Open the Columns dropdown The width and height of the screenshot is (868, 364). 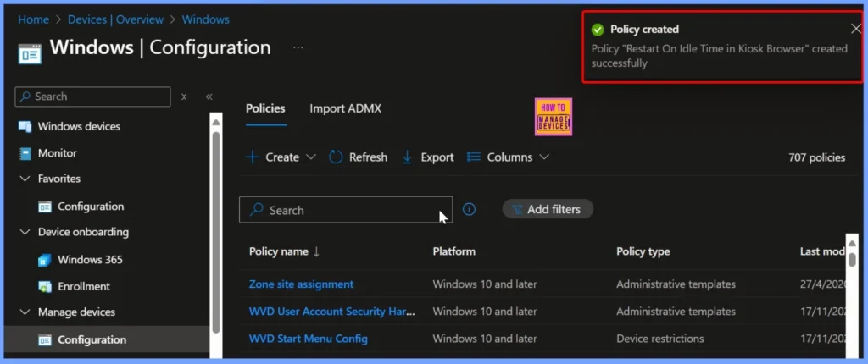click(509, 157)
